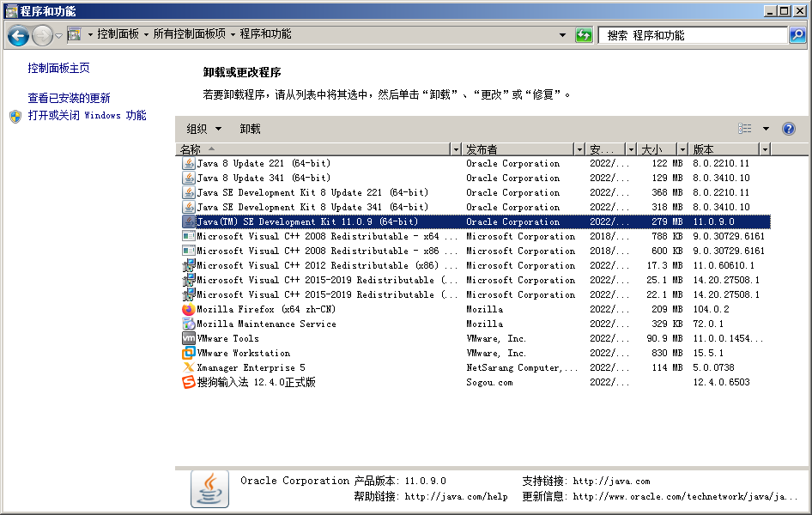Click the 搜索 程序和功能 search field
This screenshot has width=812, height=515.
[693, 35]
